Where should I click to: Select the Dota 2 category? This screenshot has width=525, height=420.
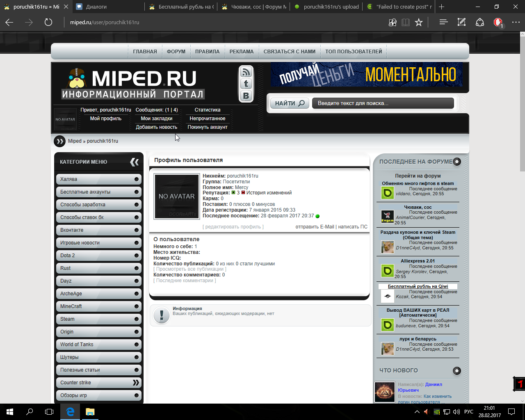click(x=98, y=256)
